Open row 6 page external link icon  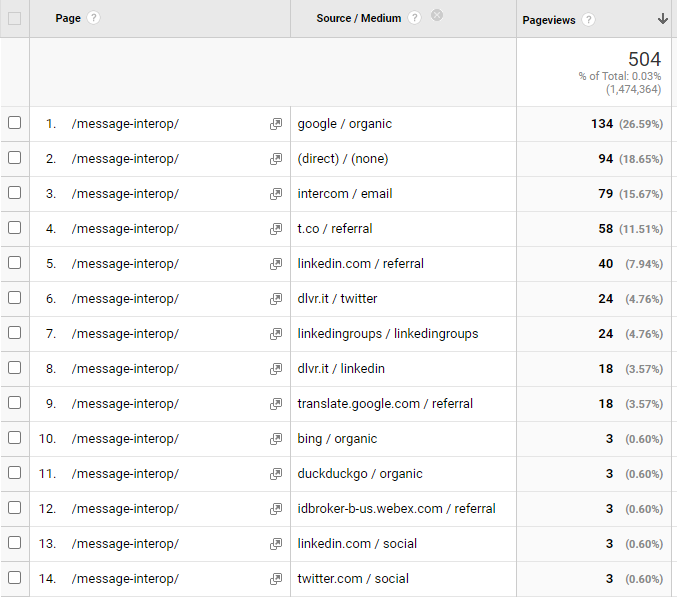pos(276,299)
